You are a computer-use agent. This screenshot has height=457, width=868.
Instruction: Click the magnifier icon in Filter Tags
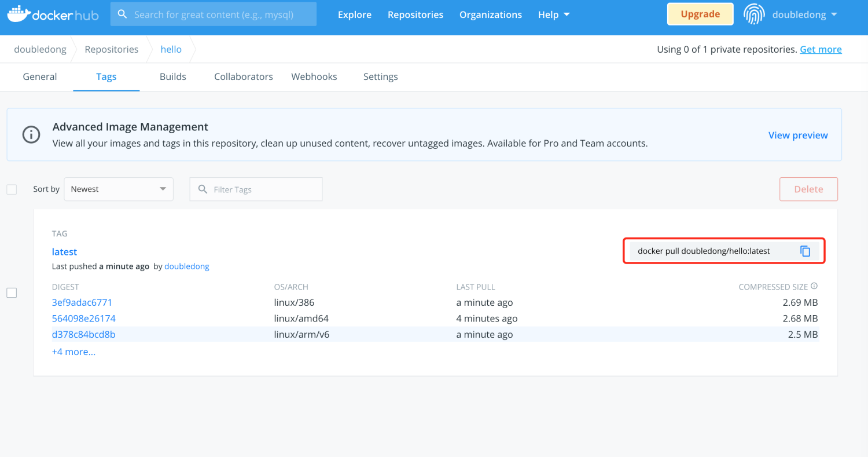pyautogui.click(x=203, y=189)
